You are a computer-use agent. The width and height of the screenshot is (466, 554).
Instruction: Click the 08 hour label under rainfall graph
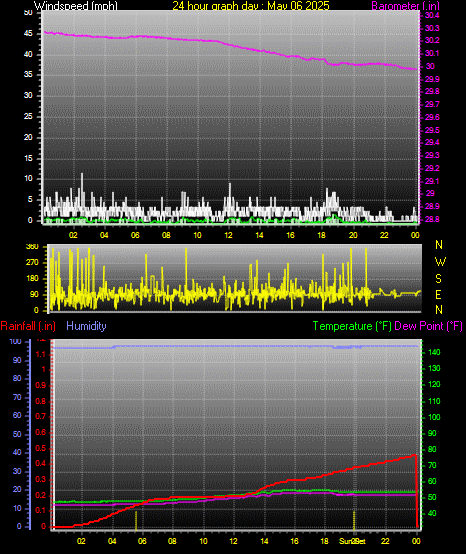[x=172, y=541]
